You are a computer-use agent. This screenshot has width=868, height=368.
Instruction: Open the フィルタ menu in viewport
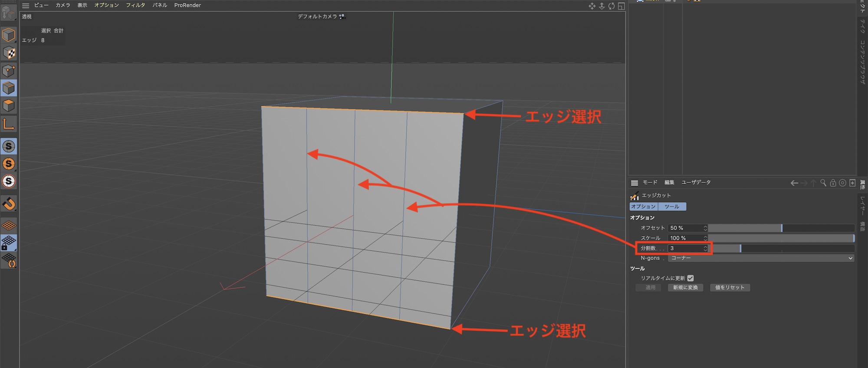(135, 5)
